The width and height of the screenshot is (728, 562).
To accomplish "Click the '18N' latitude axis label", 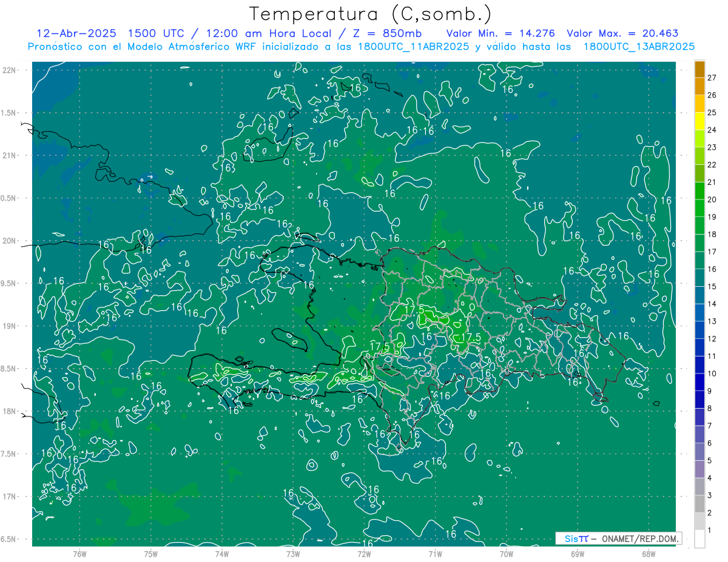I will point(10,411).
